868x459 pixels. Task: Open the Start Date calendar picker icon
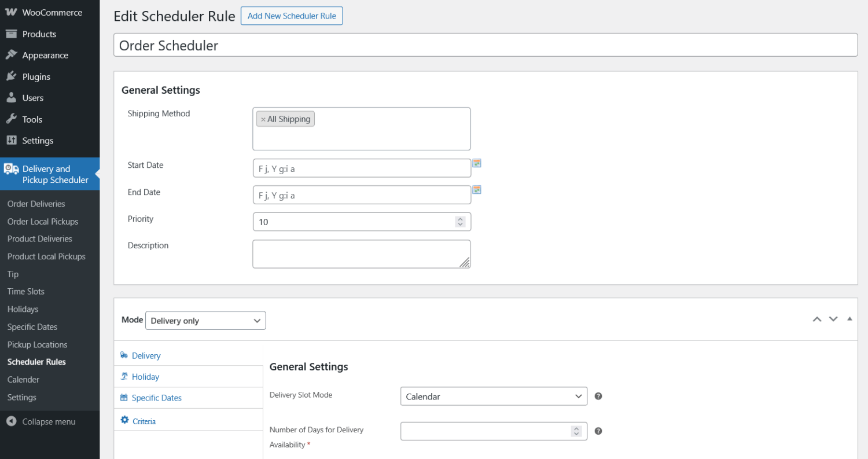477,163
